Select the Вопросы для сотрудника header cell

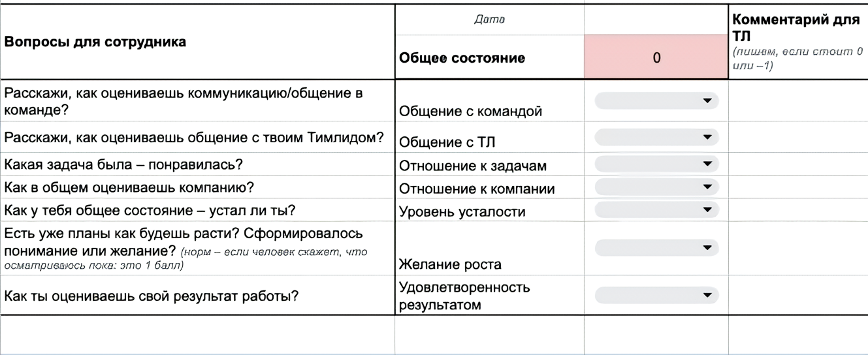click(x=198, y=42)
